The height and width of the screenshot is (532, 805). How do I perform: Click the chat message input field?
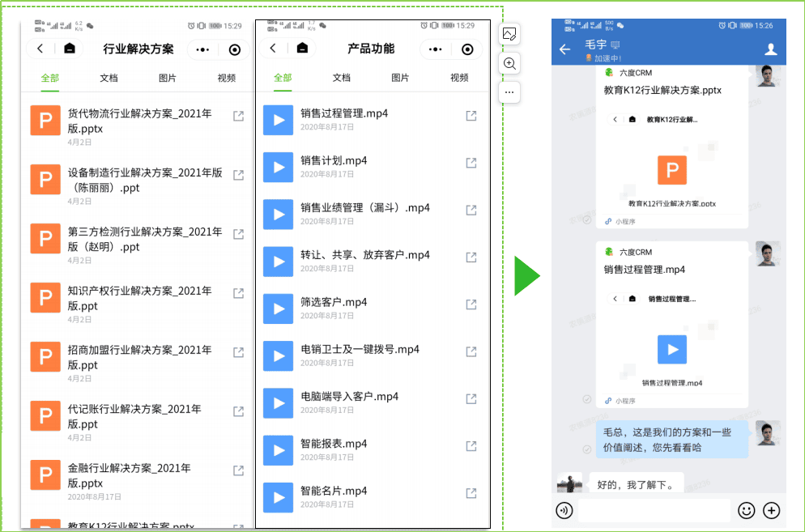coord(654,510)
